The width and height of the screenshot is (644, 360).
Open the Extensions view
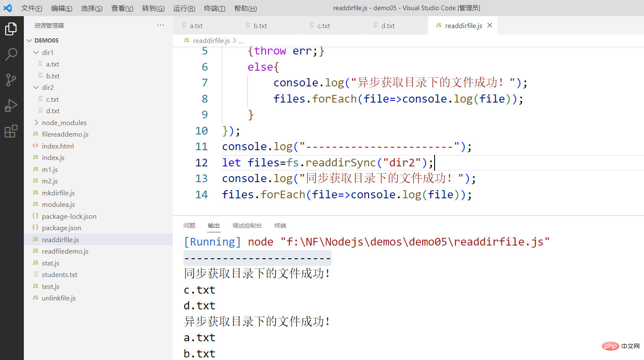[11, 131]
